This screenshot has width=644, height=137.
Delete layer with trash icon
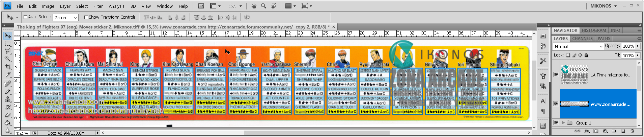coord(632,131)
